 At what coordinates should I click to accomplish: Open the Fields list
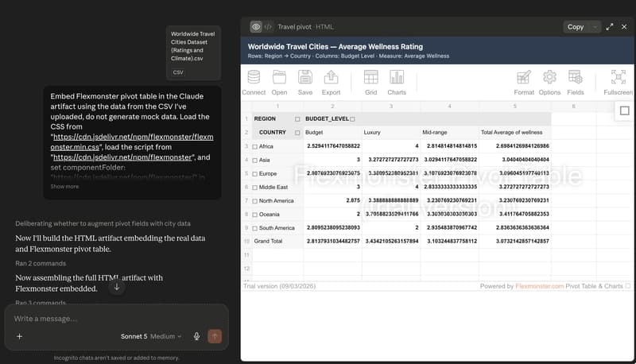(x=575, y=83)
